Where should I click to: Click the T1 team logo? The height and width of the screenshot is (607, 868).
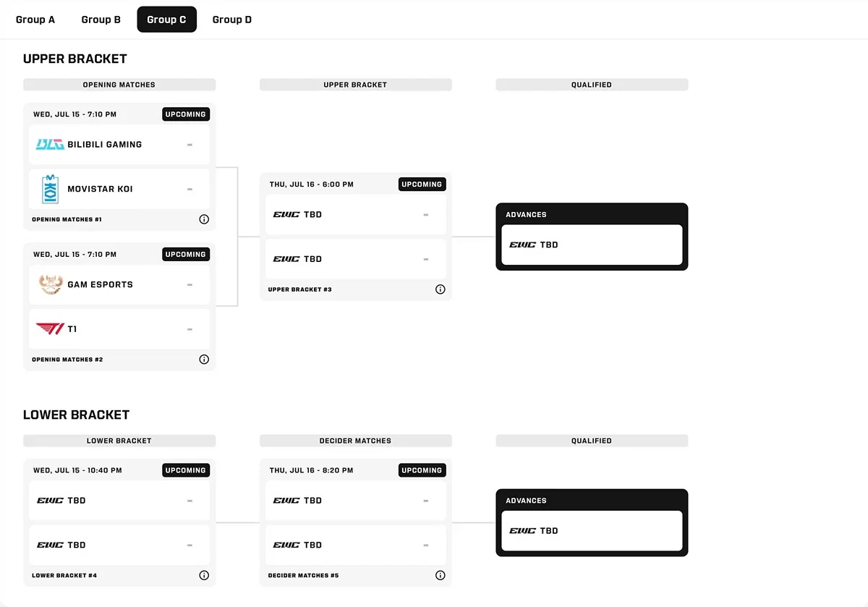pos(50,329)
